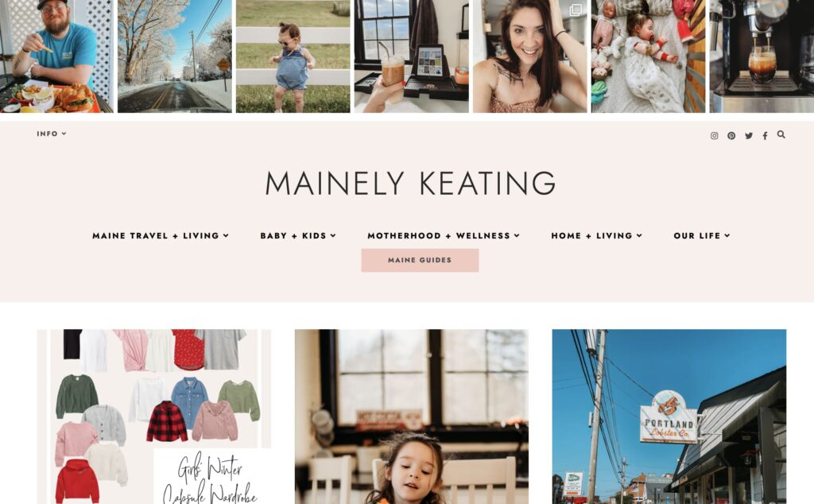Image resolution: width=814 pixels, height=504 pixels.
Task: Click the search magnifier icon
Action: point(781,134)
